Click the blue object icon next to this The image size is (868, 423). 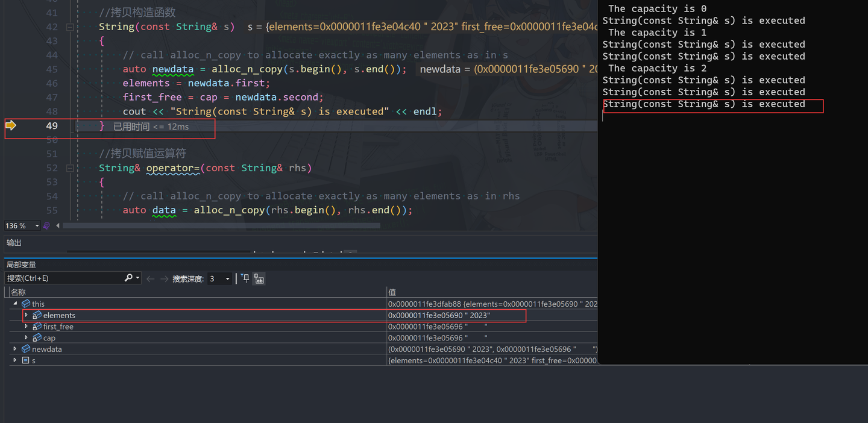point(26,304)
